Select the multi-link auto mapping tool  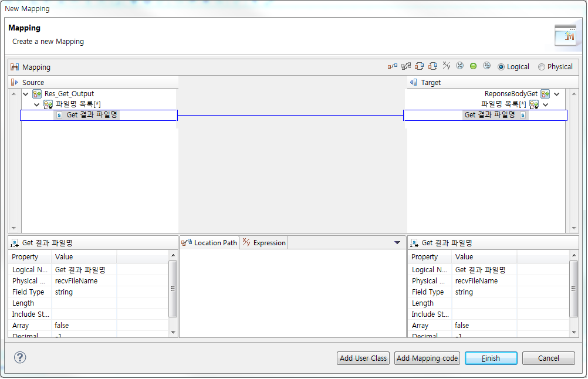[x=405, y=66]
